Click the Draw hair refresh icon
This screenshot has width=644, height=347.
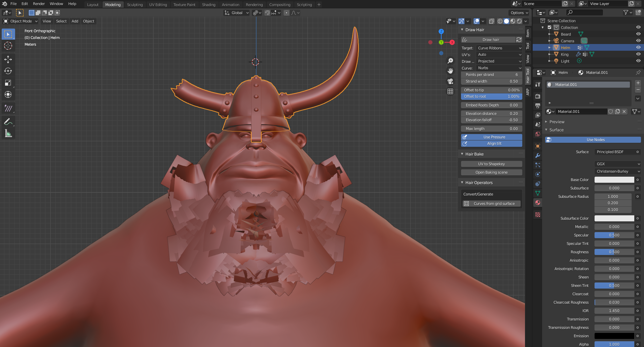(x=519, y=40)
